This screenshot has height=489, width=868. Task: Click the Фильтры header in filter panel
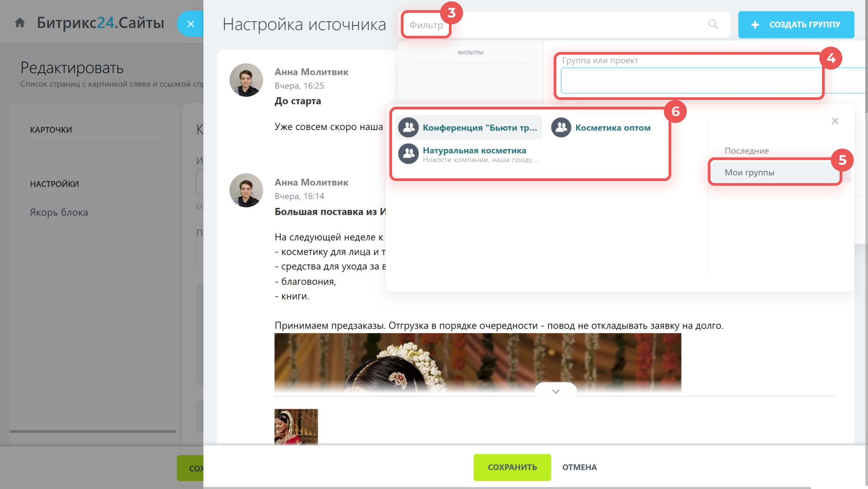(x=471, y=53)
